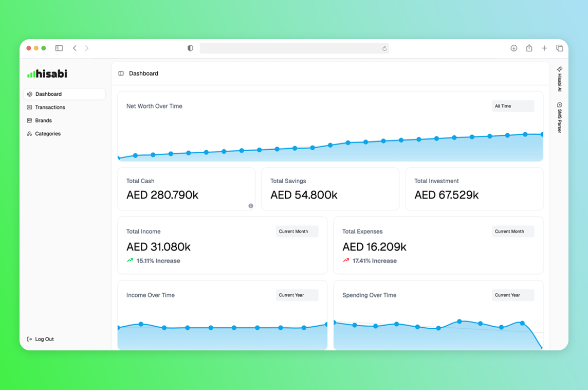Open the Hisabi AI side panel
Image resolution: width=588 pixels, height=390 pixels.
point(560,79)
